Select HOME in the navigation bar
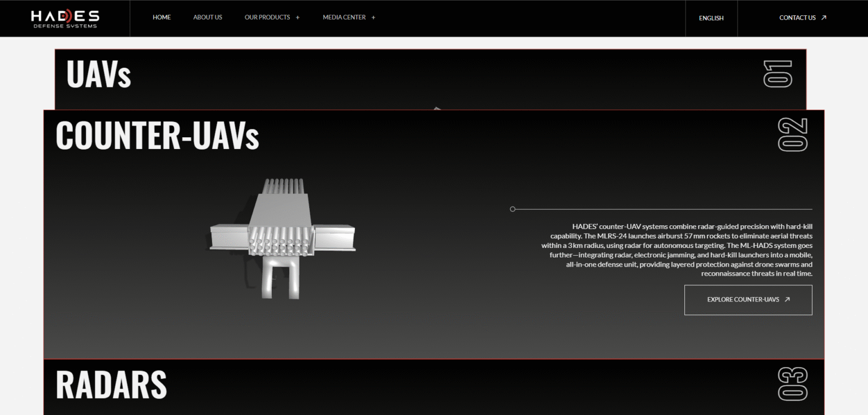 click(162, 18)
